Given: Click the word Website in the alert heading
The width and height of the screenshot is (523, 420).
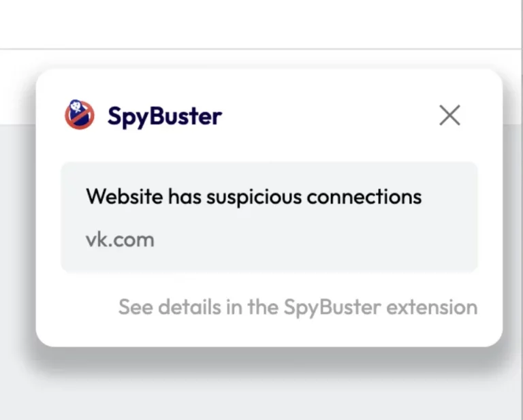Looking at the screenshot, I should coord(125,196).
